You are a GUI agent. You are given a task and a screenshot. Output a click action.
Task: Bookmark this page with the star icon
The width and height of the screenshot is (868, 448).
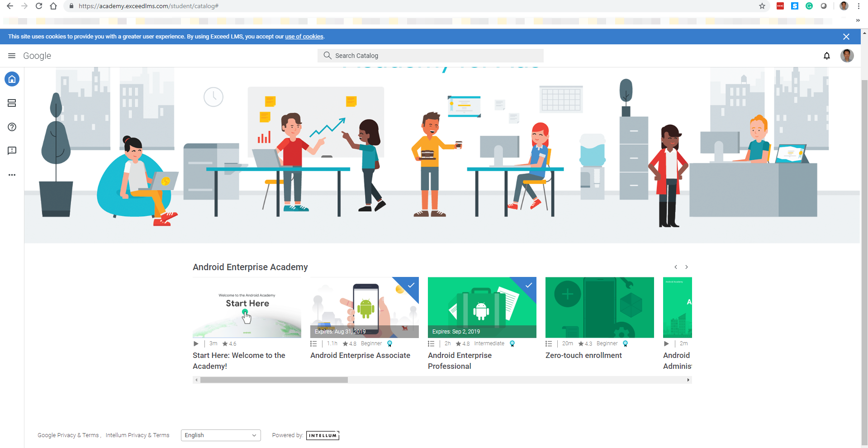click(762, 6)
